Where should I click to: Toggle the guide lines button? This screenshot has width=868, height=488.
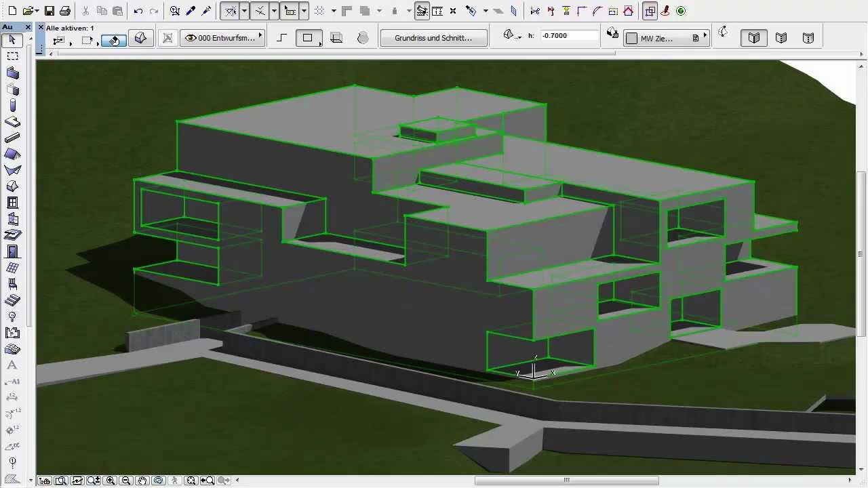tap(230, 11)
